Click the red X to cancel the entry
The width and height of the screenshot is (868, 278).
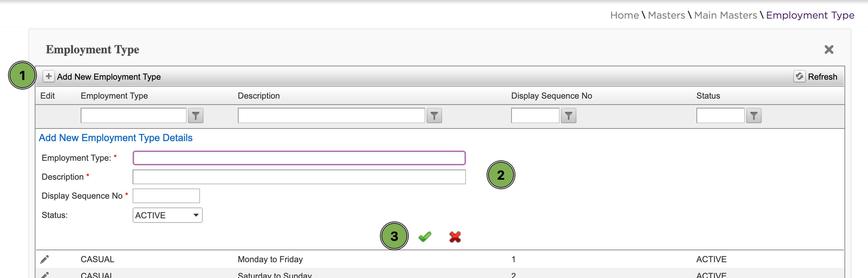pos(455,237)
